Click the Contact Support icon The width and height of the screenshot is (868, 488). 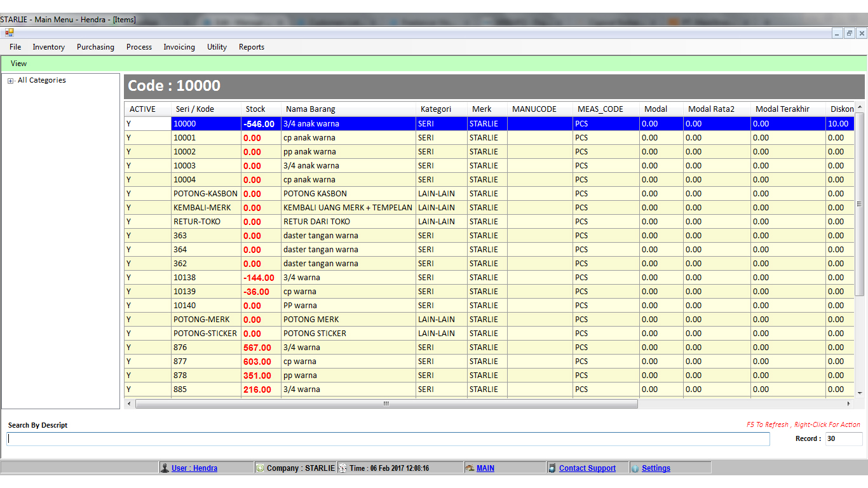click(x=553, y=468)
